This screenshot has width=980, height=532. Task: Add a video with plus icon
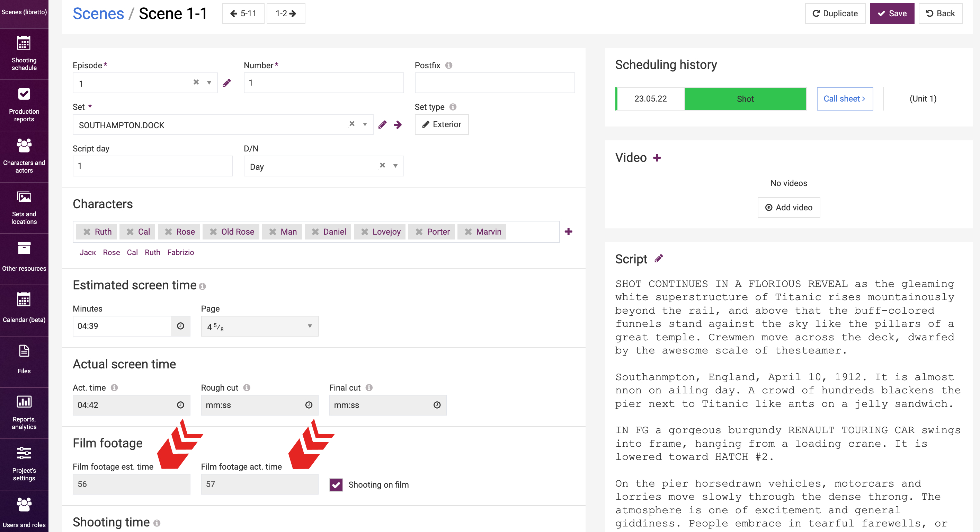tap(657, 158)
